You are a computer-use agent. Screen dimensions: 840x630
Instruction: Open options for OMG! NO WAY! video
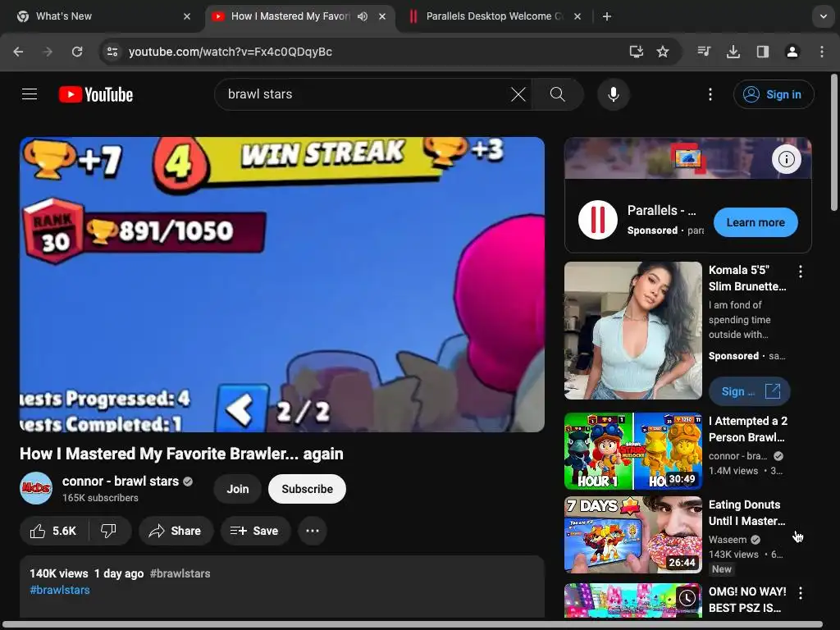click(801, 593)
